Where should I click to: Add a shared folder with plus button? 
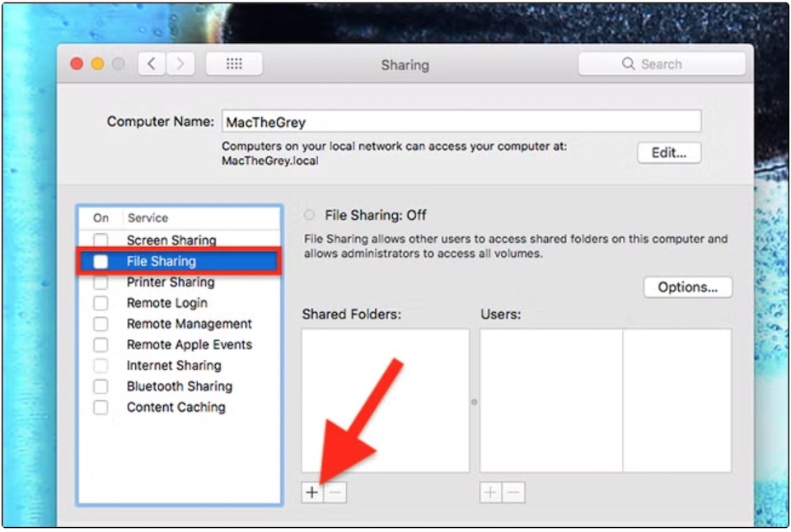click(312, 492)
